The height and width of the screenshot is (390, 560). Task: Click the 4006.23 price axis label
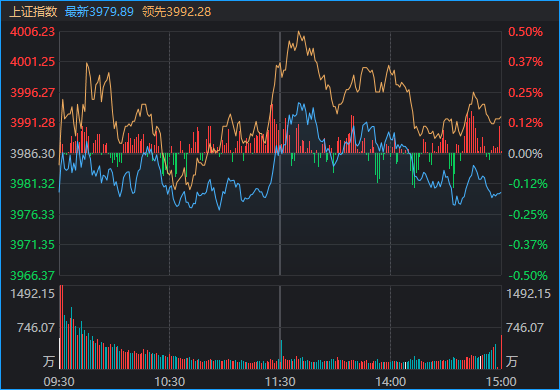click(x=32, y=32)
